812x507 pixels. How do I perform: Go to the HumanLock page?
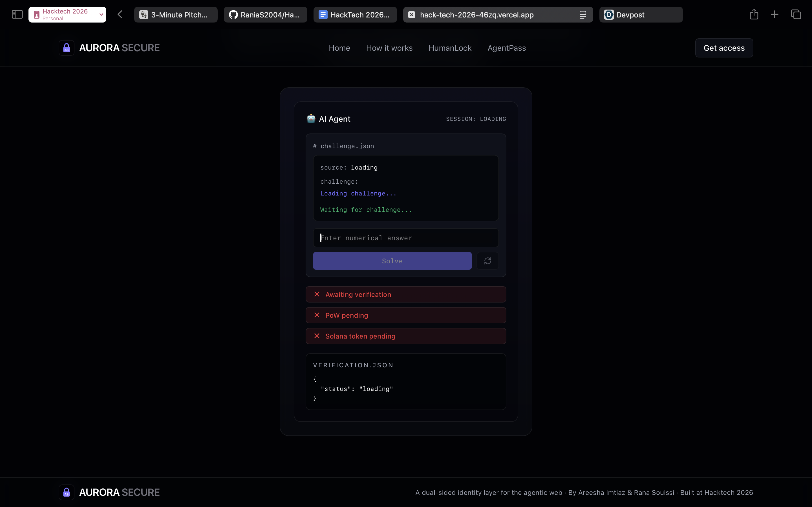tap(450, 48)
